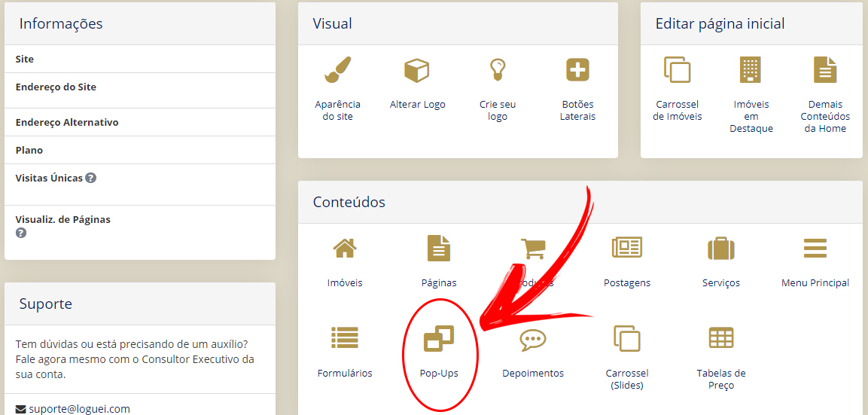This screenshot has width=868, height=415.
Task: Open Carrossel de Imóveis icon
Action: click(x=677, y=70)
